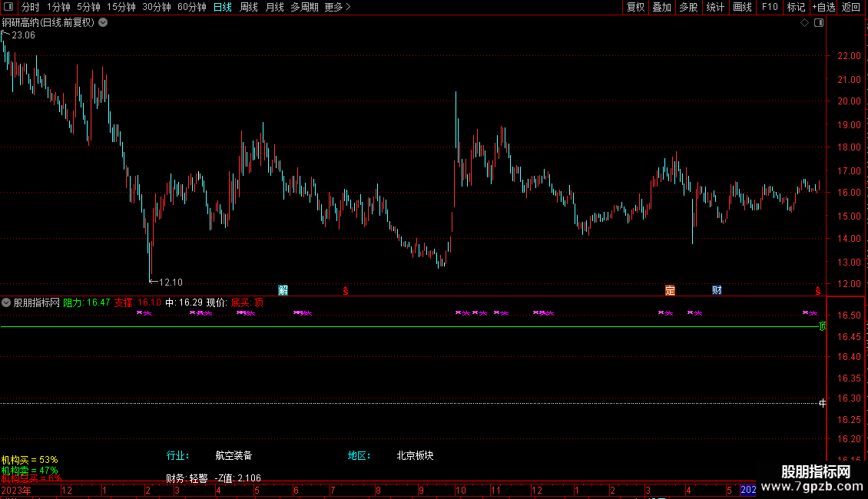Select the 5分钟 period tab
The image size is (868, 499).
point(88,7)
